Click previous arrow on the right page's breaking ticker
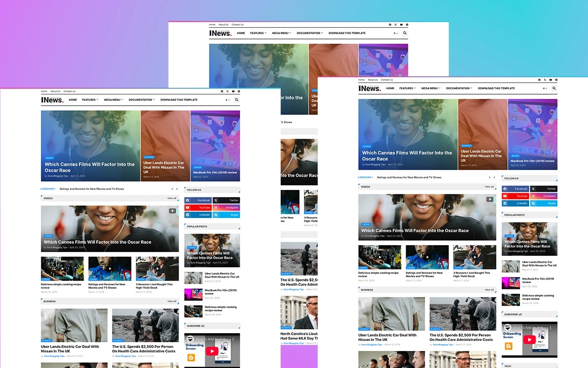 click(x=490, y=178)
